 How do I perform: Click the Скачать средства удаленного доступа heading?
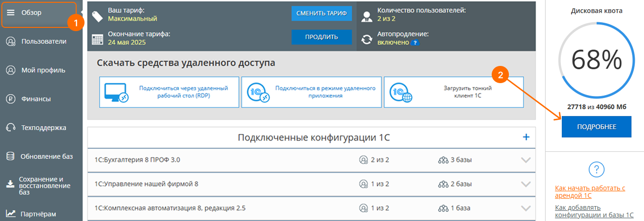coord(186,63)
